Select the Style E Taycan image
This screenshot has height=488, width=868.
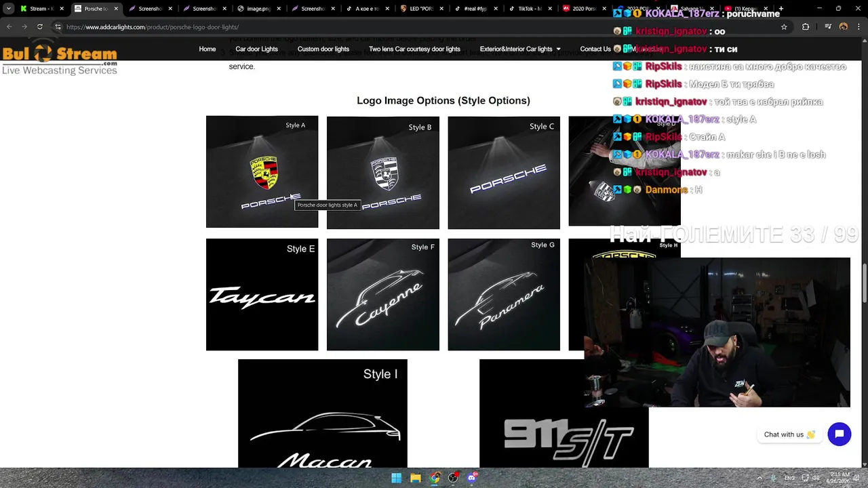pos(262,294)
